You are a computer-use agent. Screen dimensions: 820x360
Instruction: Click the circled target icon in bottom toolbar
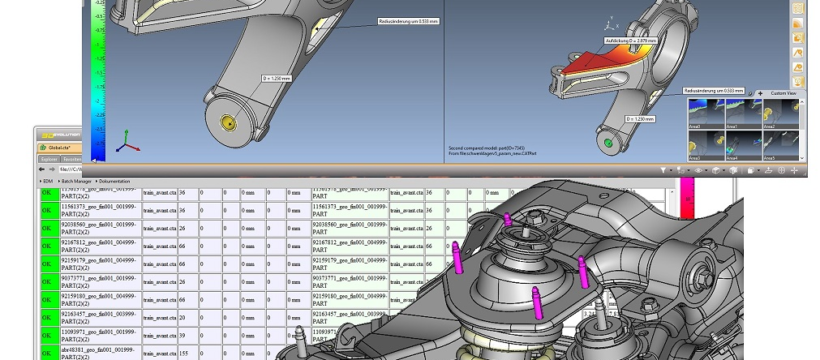(x=781, y=170)
